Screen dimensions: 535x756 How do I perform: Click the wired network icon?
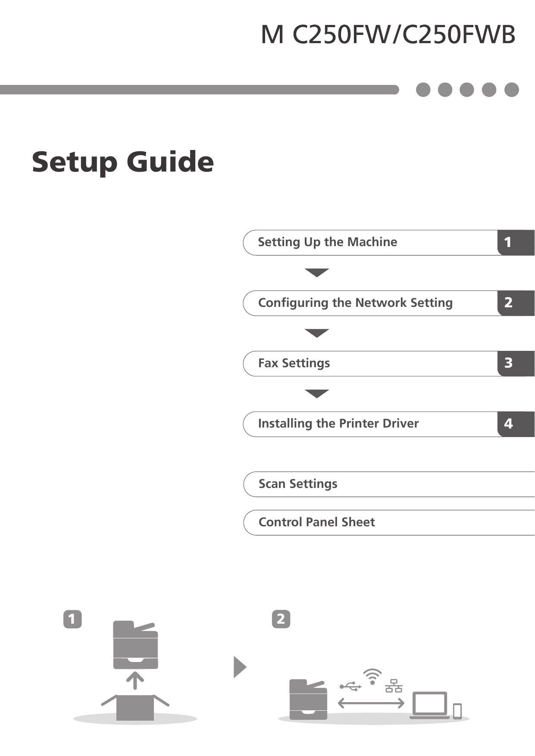(394, 685)
